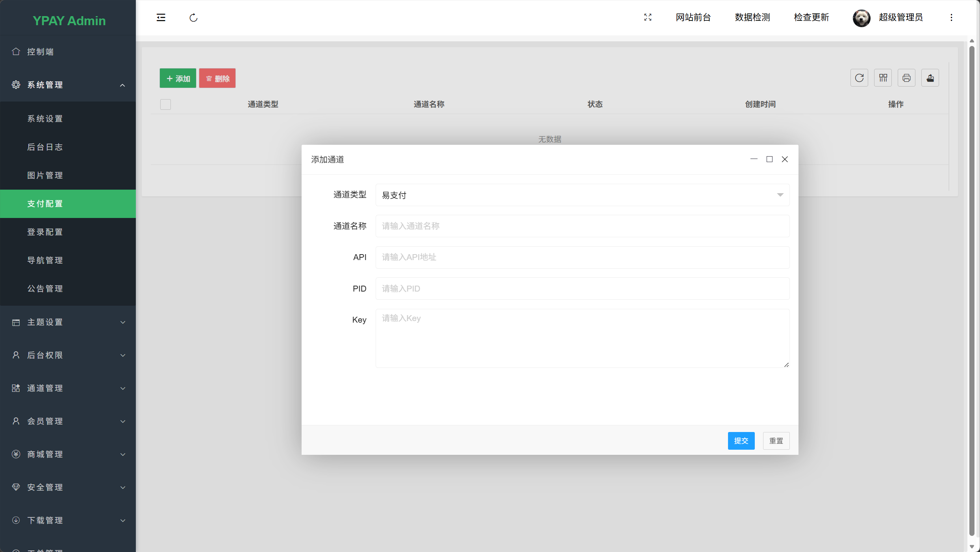Toggle fullscreen with the expand icon
Image resolution: width=980 pixels, height=552 pixels.
(x=648, y=17)
